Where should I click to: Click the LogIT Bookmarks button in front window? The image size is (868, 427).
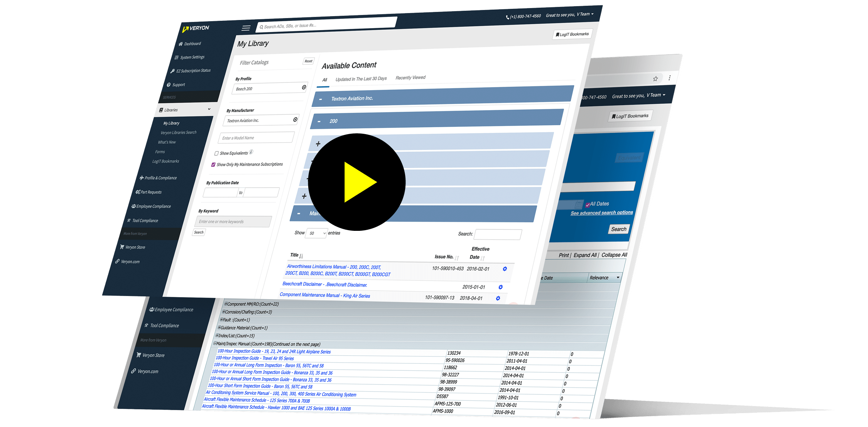coord(572,34)
